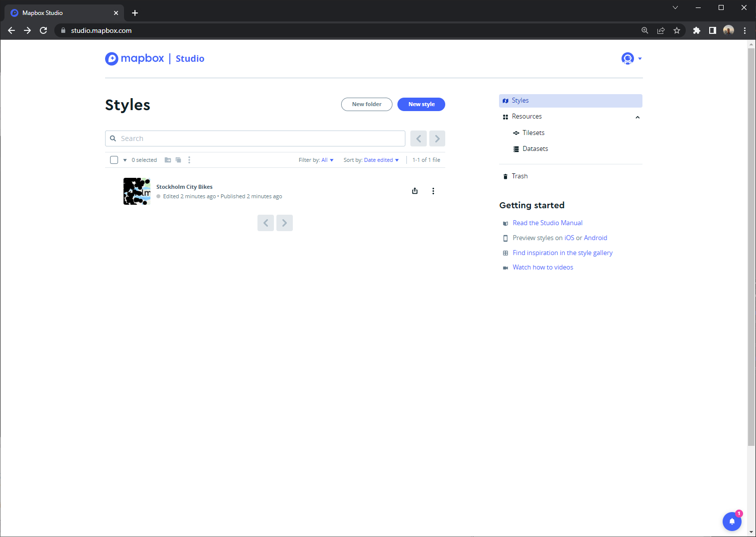Click the move to folder icon
This screenshot has width=756, height=537.
coord(168,160)
